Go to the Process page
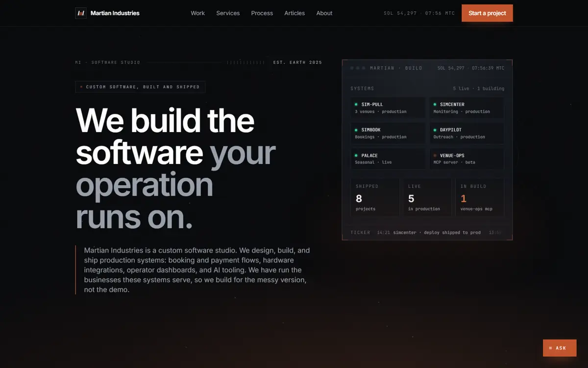588x368 pixels. pos(262,13)
